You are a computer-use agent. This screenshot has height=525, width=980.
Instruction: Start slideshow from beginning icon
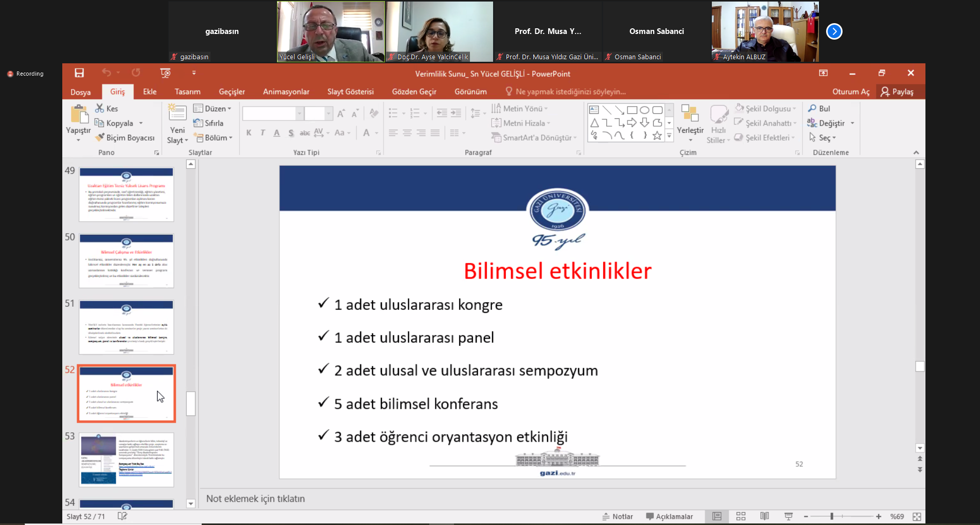(x=165, y=73)
